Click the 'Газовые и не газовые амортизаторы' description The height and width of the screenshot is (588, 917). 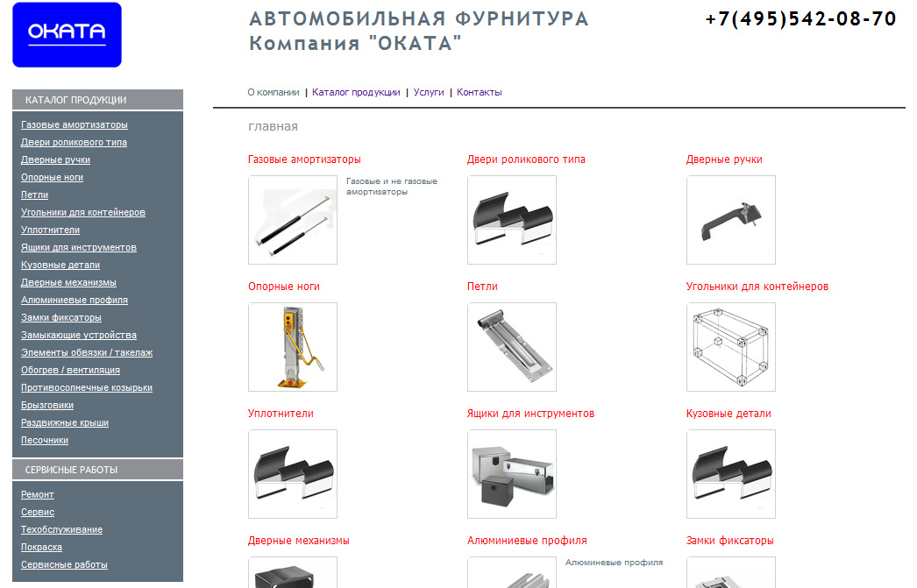(x=392, y=187)
